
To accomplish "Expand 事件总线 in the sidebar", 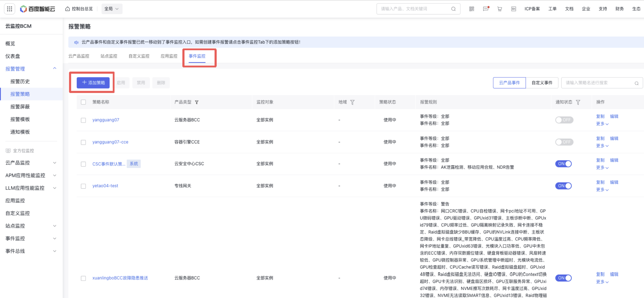I will point(55,251).
